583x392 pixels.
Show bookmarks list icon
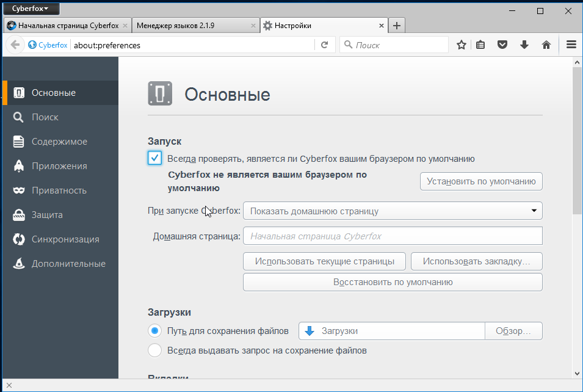tap(480, 45)
